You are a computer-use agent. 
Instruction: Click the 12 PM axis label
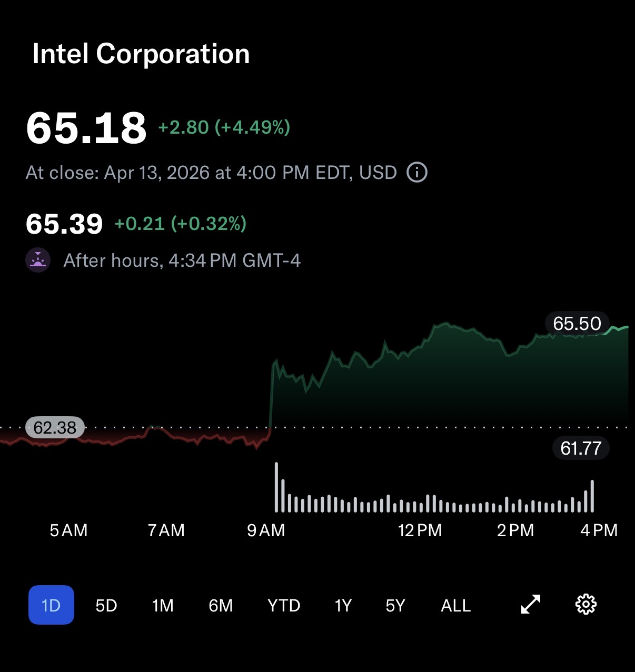coord(420,530)
